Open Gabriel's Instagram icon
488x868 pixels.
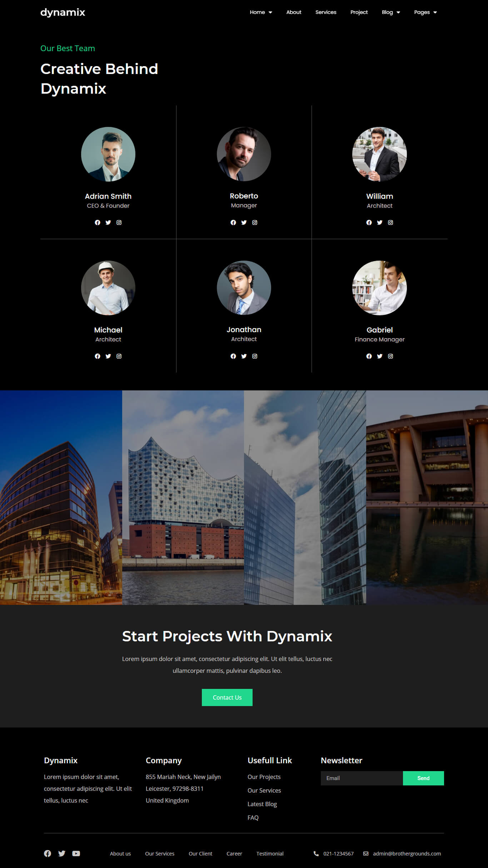point(390,356)
